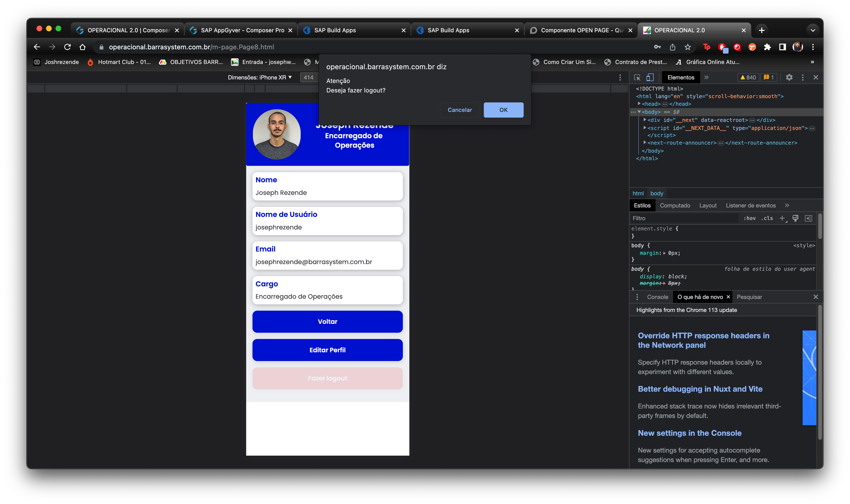The width and height of the screenshot is (850, 504).
Task: Toggle the :hov element state panel
Action: [x=749, y=218]
